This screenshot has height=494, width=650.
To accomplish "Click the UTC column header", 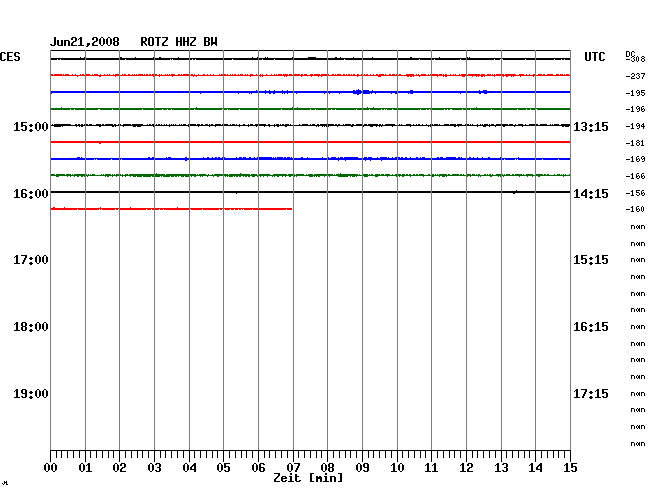I will click(x=594, y=57).
